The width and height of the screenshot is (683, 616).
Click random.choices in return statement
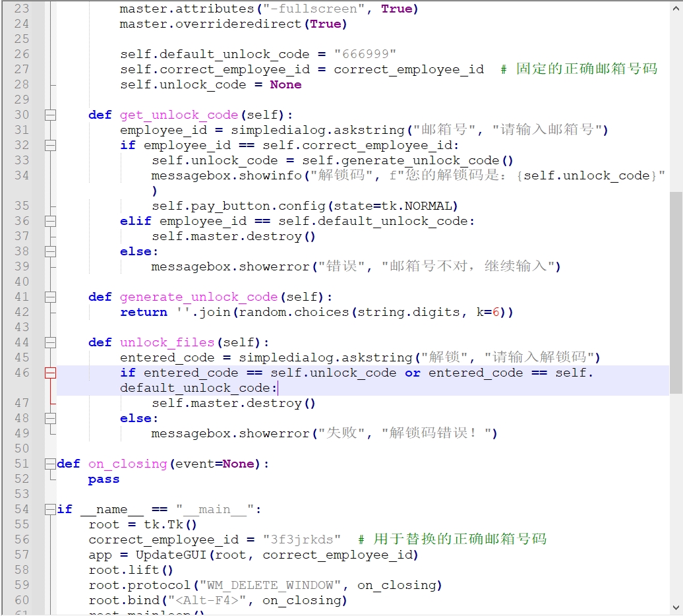coord(293,313)
